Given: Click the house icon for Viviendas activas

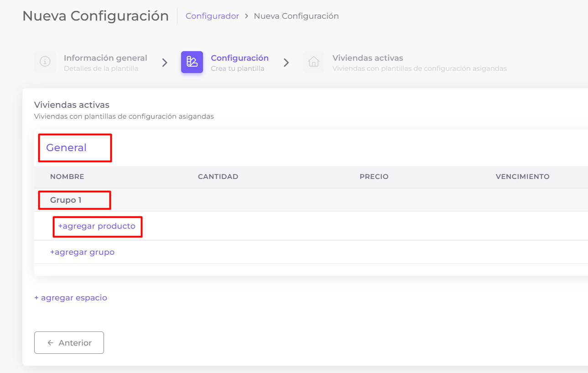Looking at the screenshot, I should [x=313, y=62].
